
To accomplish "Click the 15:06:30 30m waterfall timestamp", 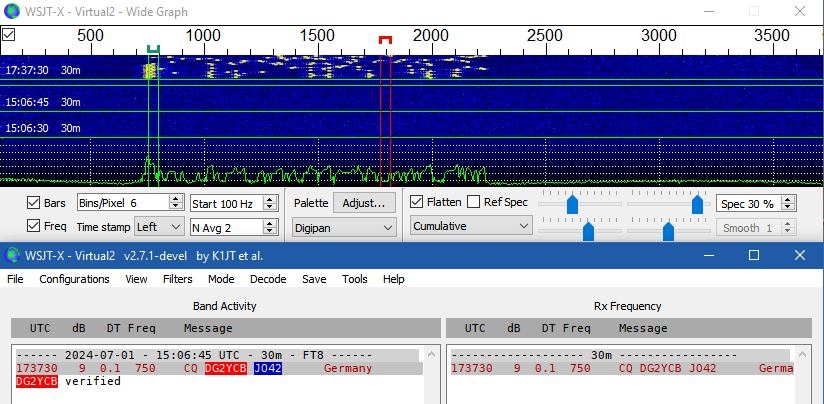I will click(x=43, y=128).
